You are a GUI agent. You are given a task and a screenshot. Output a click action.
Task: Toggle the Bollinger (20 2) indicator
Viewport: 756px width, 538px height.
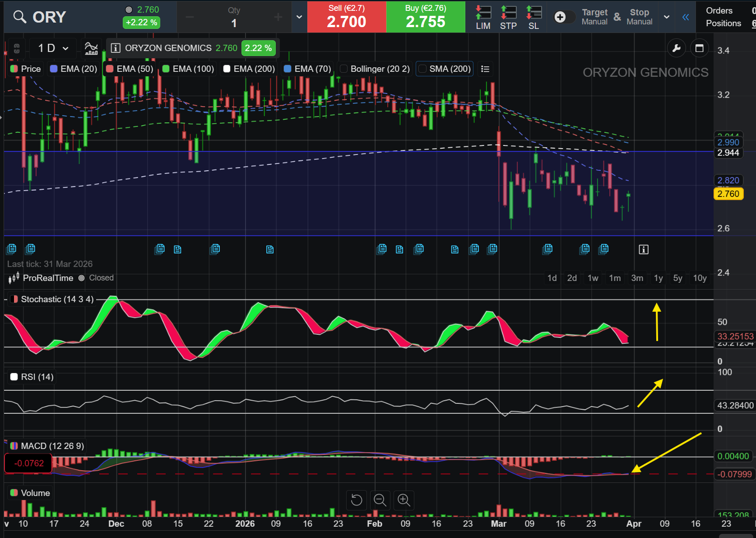[375, 69]
